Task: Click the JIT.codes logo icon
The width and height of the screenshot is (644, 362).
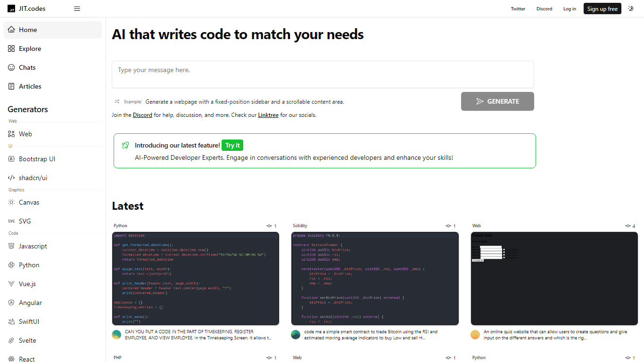Action: tap(11, 8)
